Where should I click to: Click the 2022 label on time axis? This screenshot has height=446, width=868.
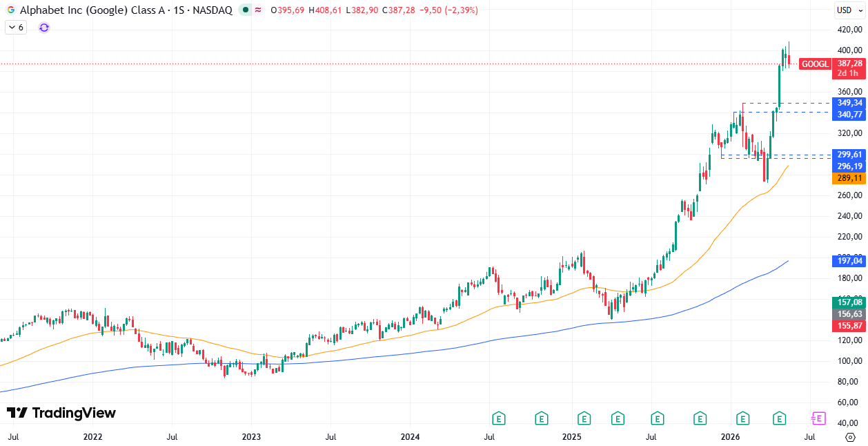[92, 437]
